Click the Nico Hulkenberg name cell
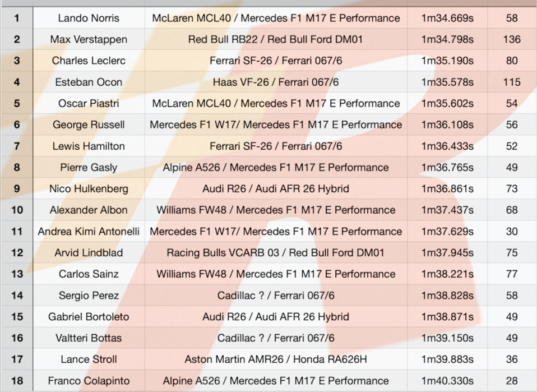Viewport: 537px width, 392px height. point(89,188)
